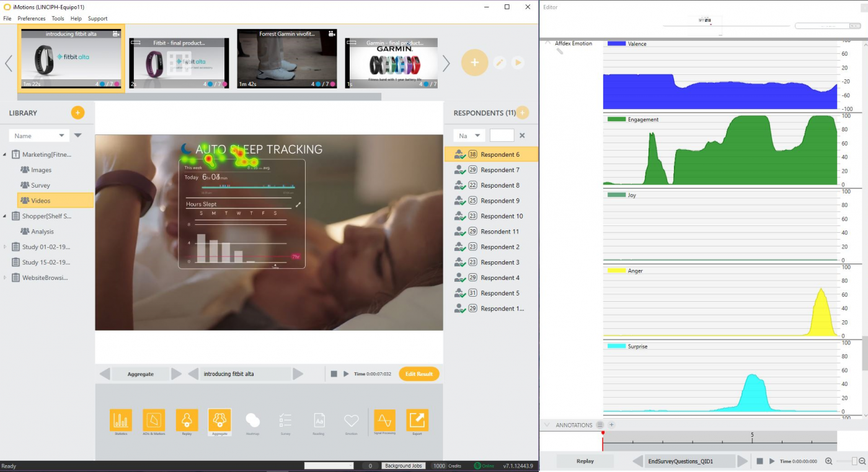This screenshot has width=868, height=472.
Task: Add a respondent with the plus icon
Action: (x=523, y=113)
